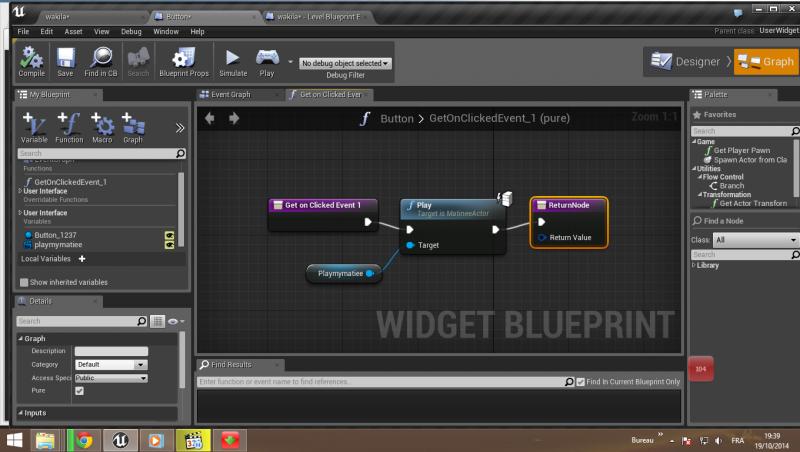Open Windows Start menu
This screenshot has height=452, width=800.
pos(14,440)
